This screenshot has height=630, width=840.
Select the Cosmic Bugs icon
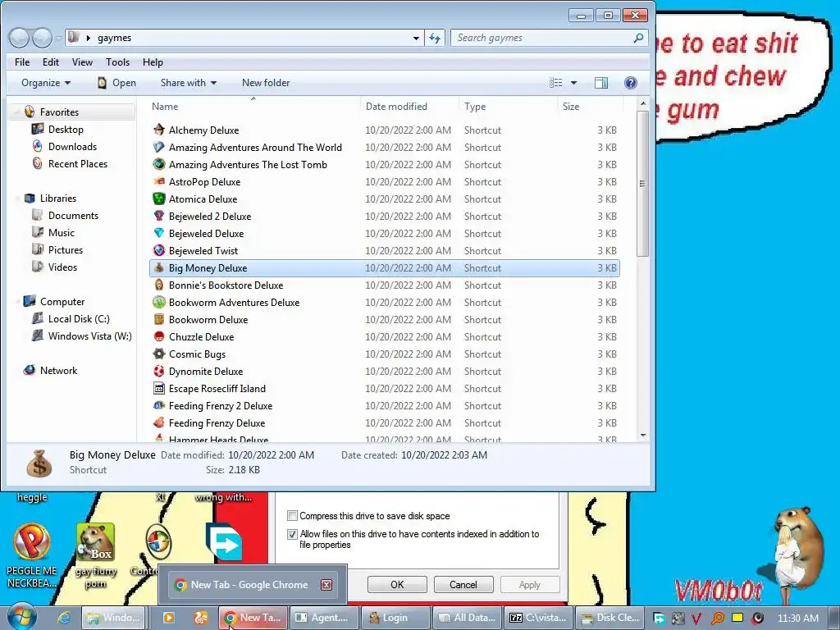[159, 354]
